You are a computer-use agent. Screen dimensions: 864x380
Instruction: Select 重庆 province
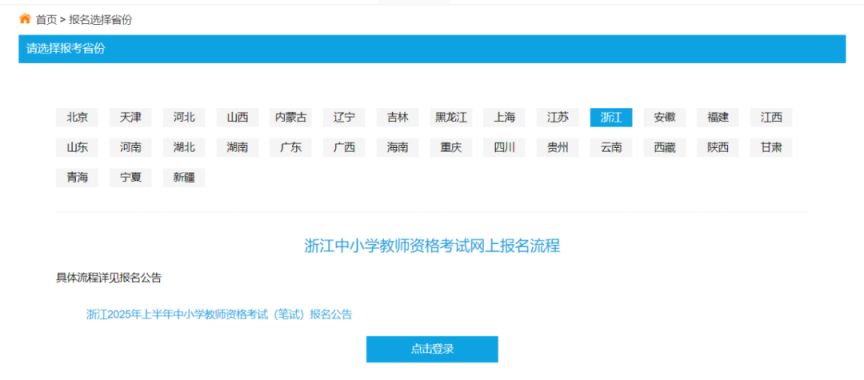[x=451, y=148]
